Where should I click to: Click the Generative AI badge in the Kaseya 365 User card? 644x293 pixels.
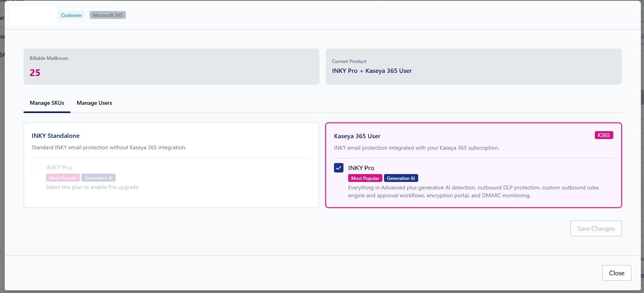click(401, 178)
